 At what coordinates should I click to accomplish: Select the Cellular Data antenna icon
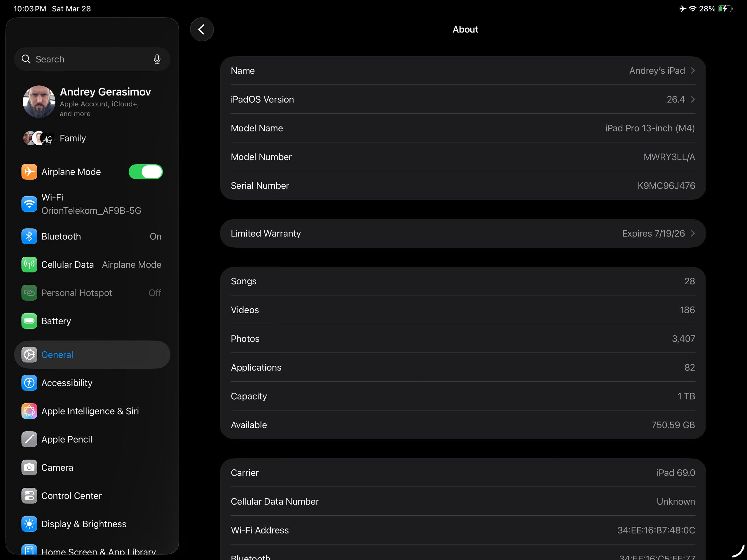coord(29,264)
